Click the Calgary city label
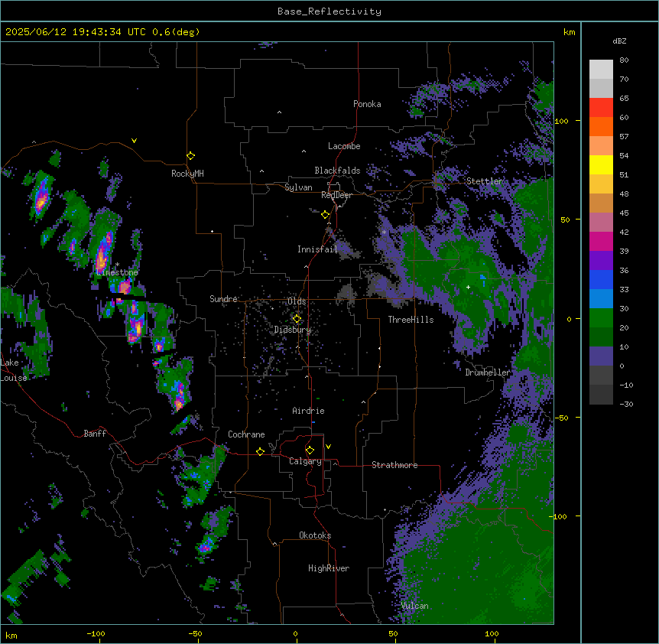 tap(305, 461)
